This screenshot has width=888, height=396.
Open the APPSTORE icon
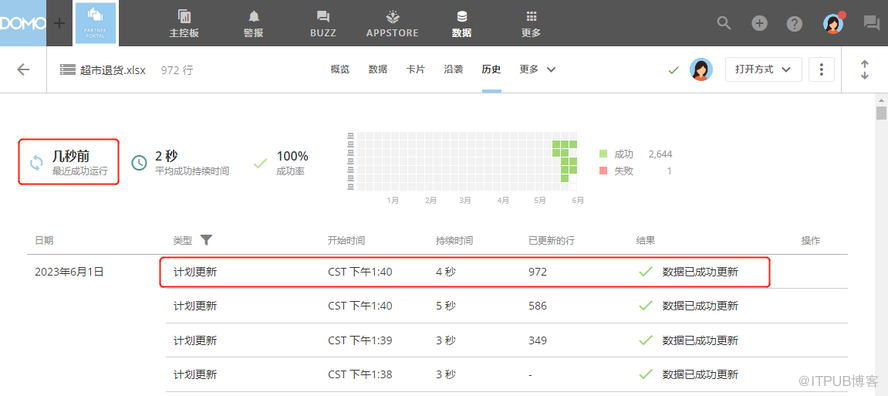tap(392, 16)
